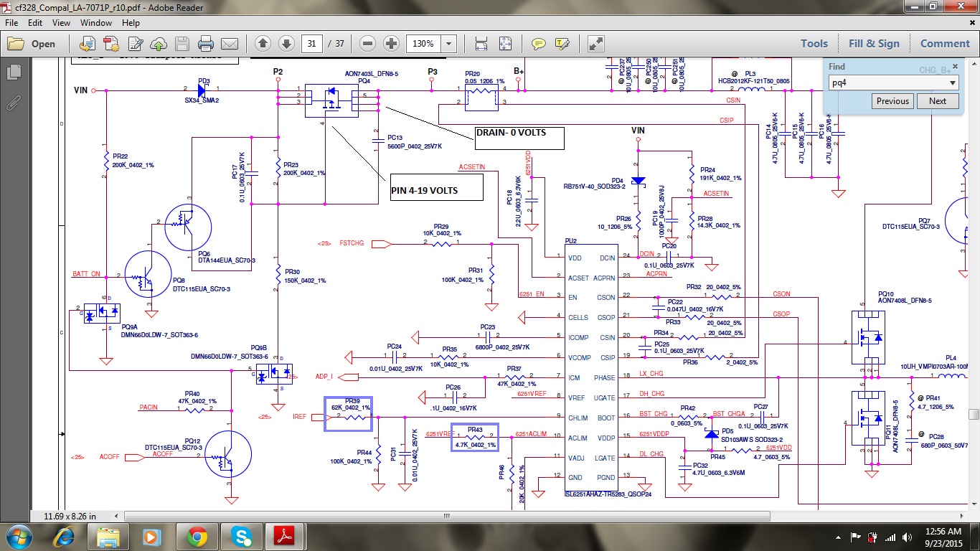Viewport: 980px width, 551px height.
Task: Open the View menu
Action: 61,23
